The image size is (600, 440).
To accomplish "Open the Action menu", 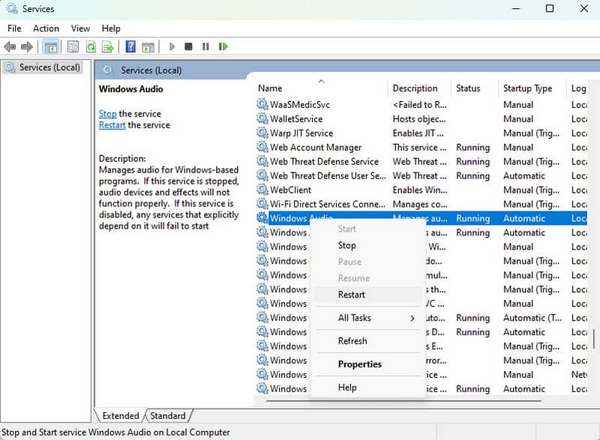I will [46, 29].
